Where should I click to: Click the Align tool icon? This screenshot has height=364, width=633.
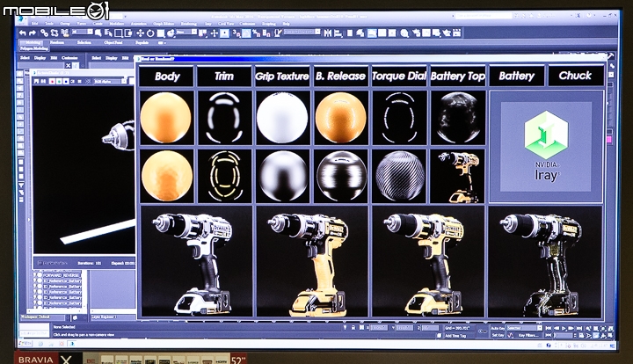[x=338, y=33]
